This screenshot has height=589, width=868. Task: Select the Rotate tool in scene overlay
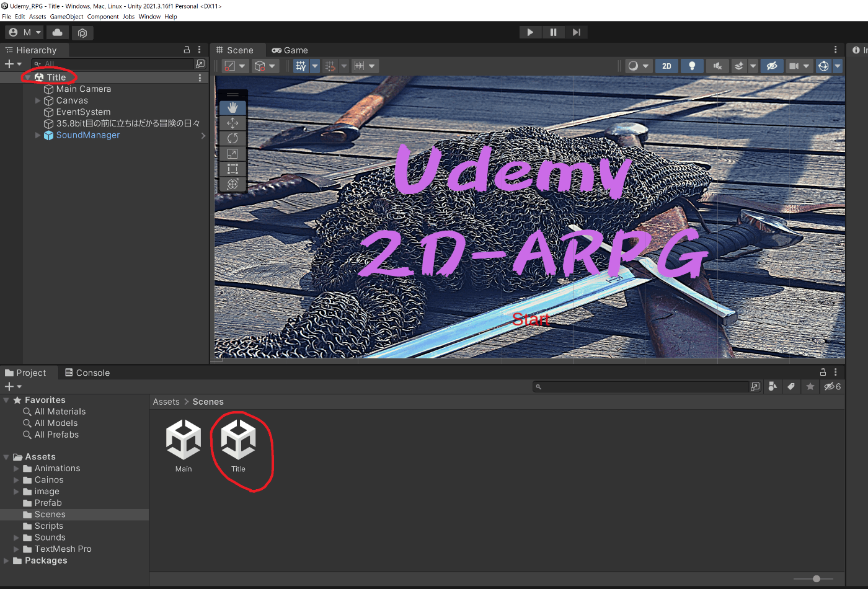coord(233,138)
